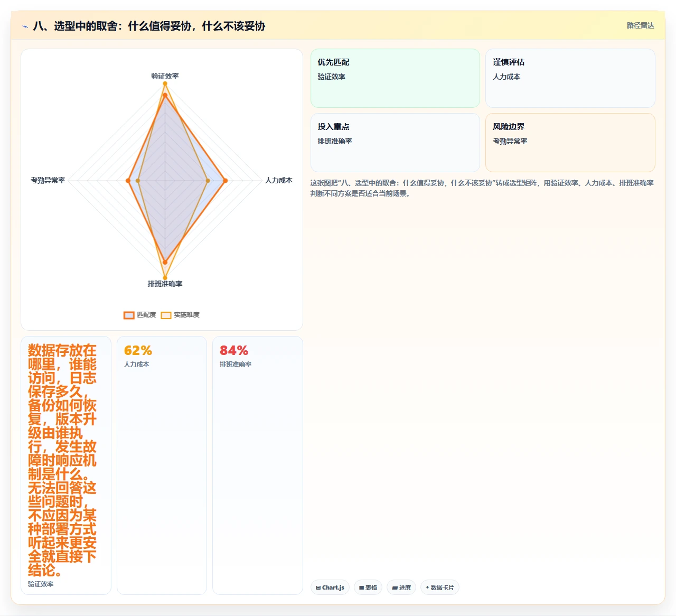Click the 表格 tag chip

pos(368,587)
